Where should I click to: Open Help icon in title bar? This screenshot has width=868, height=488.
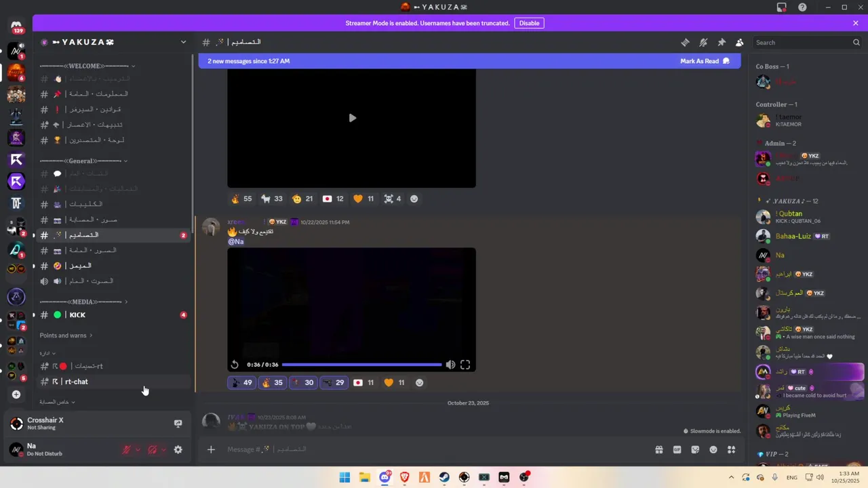802,7
